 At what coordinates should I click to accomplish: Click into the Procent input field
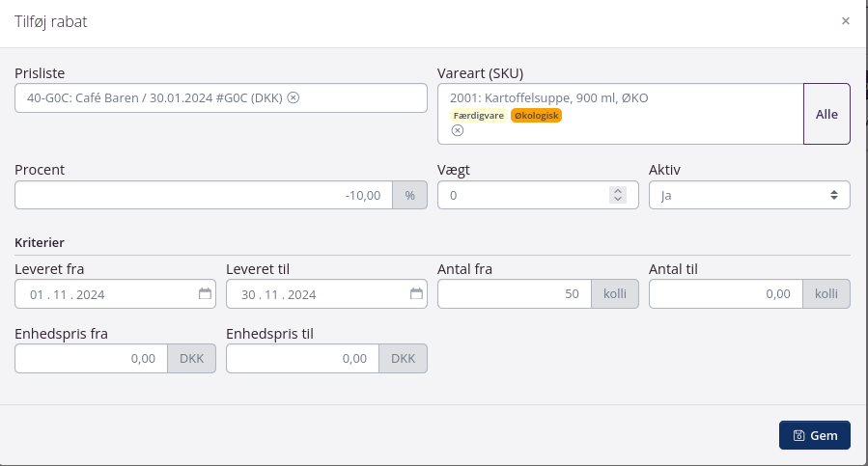coord(203,195)
